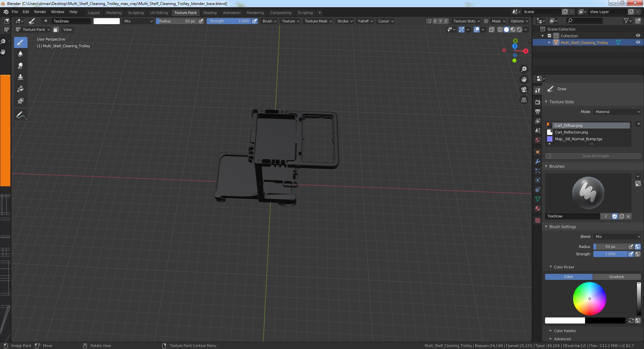Open Mix blend dropdown in header
Viewport: 644px width, 349px height.
138,21
